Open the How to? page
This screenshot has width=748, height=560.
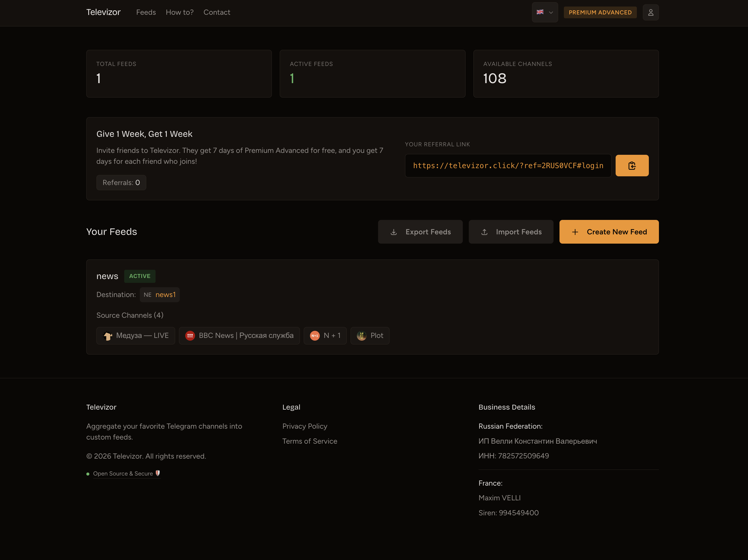[180, 12]
